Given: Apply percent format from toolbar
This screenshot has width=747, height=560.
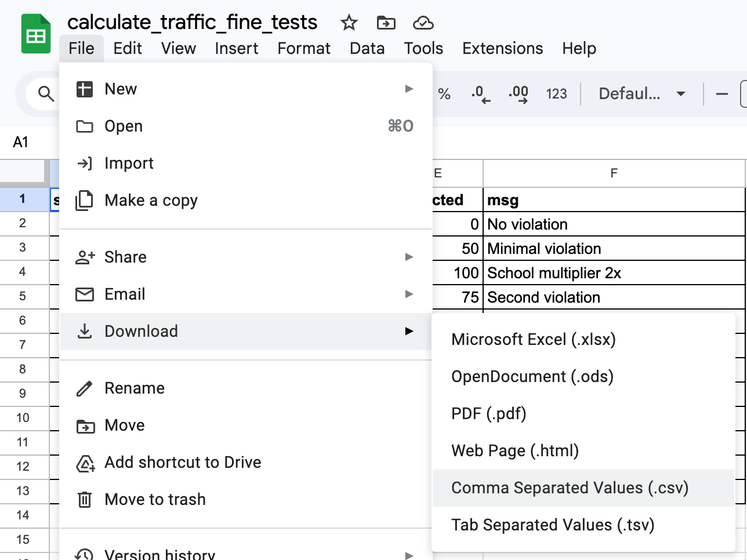Looking at the screenshot, I should coord(444,94).
